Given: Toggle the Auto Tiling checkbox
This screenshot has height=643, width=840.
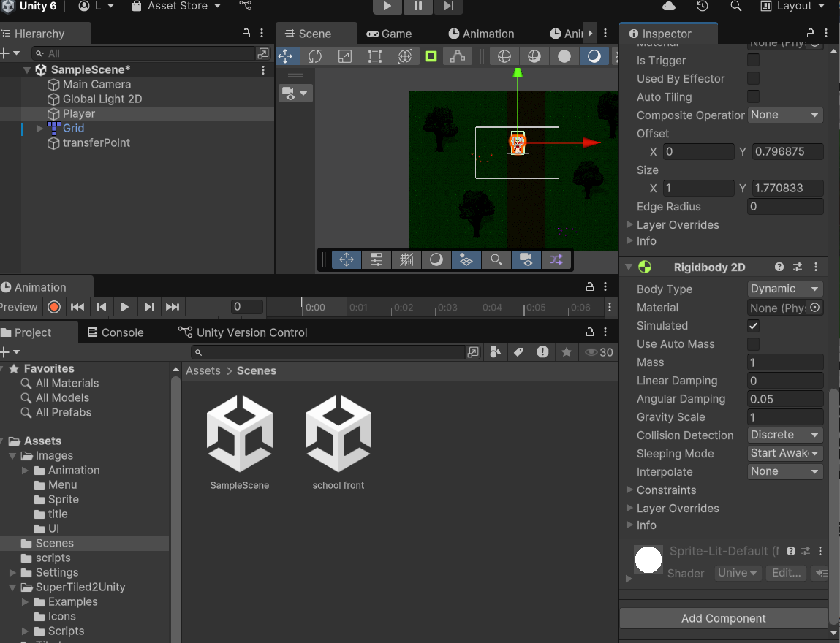Looking at the screenshot, I should tap(753, 96).
